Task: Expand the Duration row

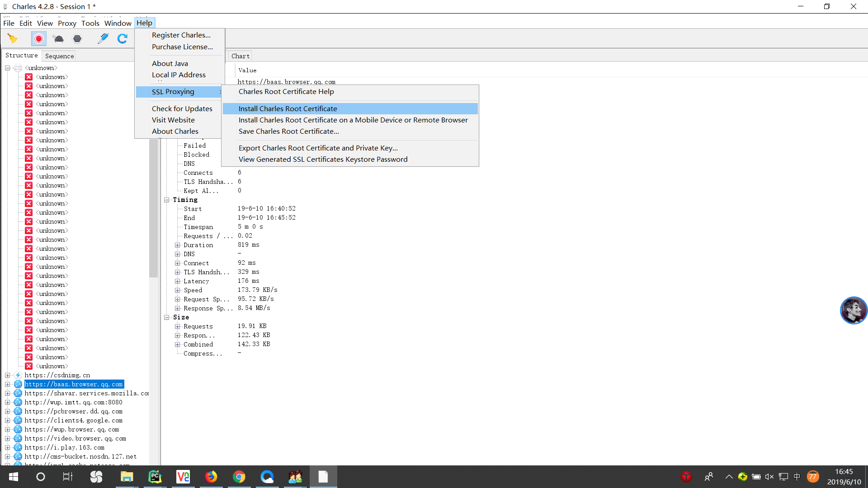Action: click(178, 245)
